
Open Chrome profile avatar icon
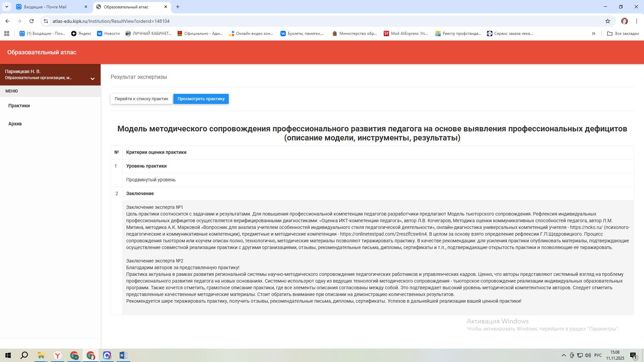pyautogui.click(x=624, y=21)
